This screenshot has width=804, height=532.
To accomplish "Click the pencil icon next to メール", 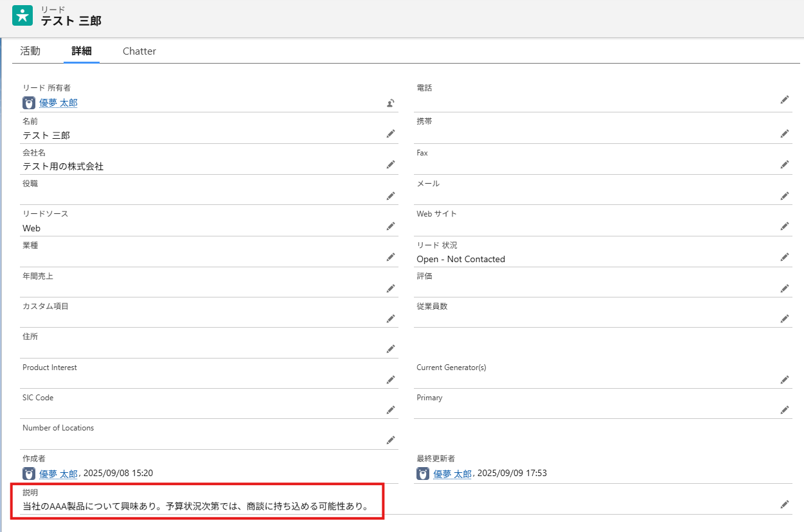I will pyautogui.click(x=784, y=195).
